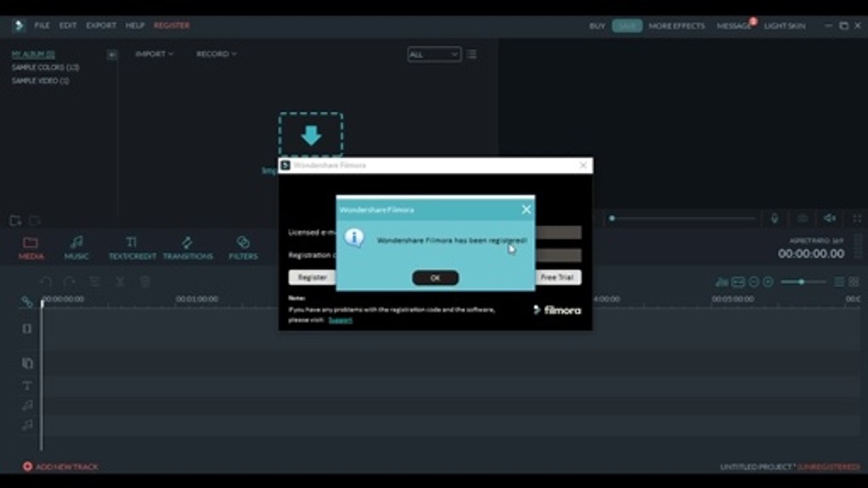Click the import media drop area
Viewport: 868px width, 488px height.
311,135
